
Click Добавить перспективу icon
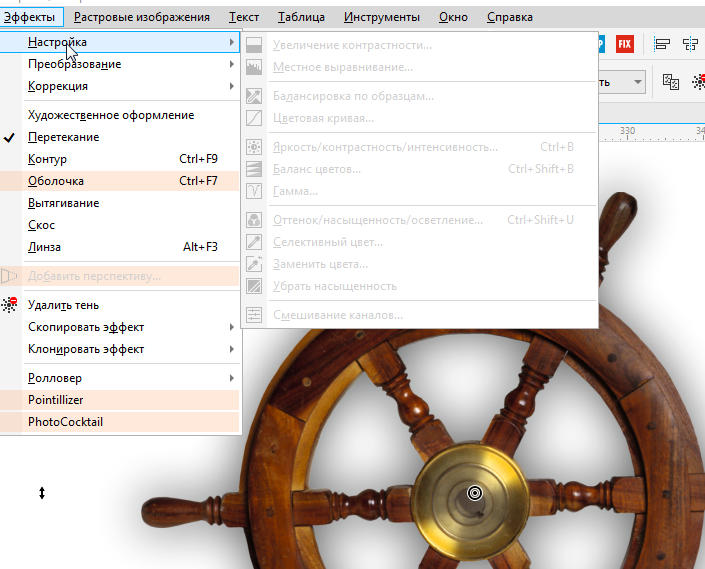coord(9,276)
